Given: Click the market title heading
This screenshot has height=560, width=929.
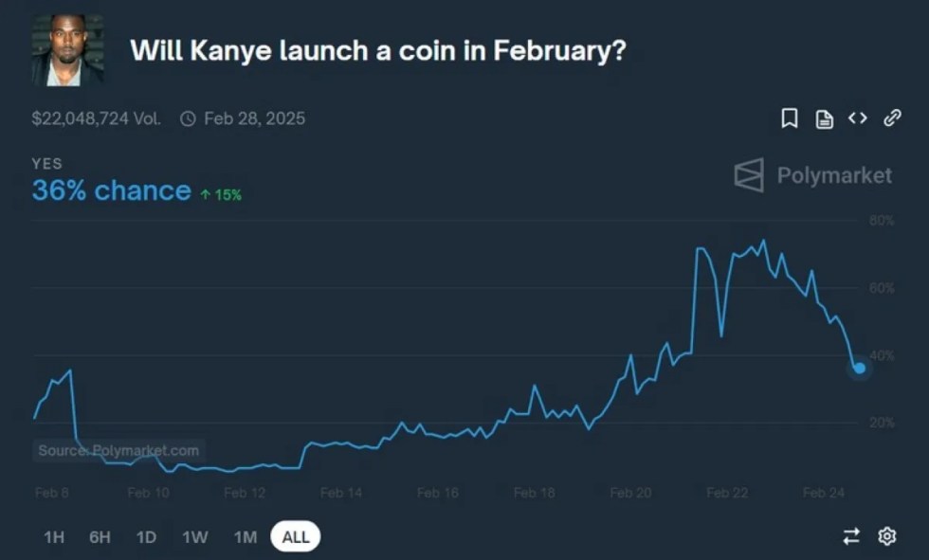Looking at the screenshot, I should 377,50.
